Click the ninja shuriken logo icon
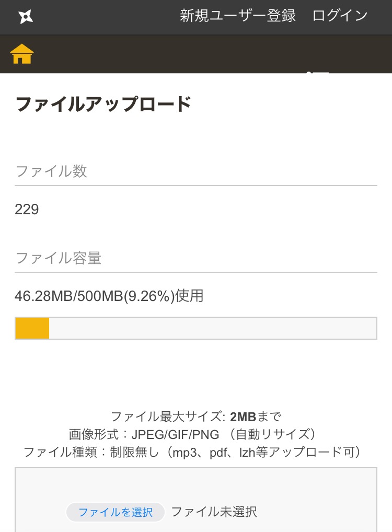Screen dimensions: 392x532 pyautogui.click(x=26, y=17)
